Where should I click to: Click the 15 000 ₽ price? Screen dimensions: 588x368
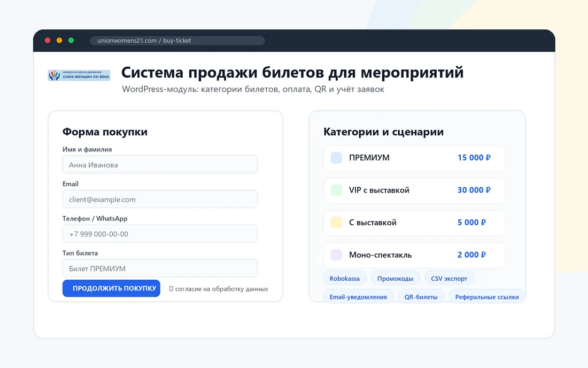coord(474,158)
